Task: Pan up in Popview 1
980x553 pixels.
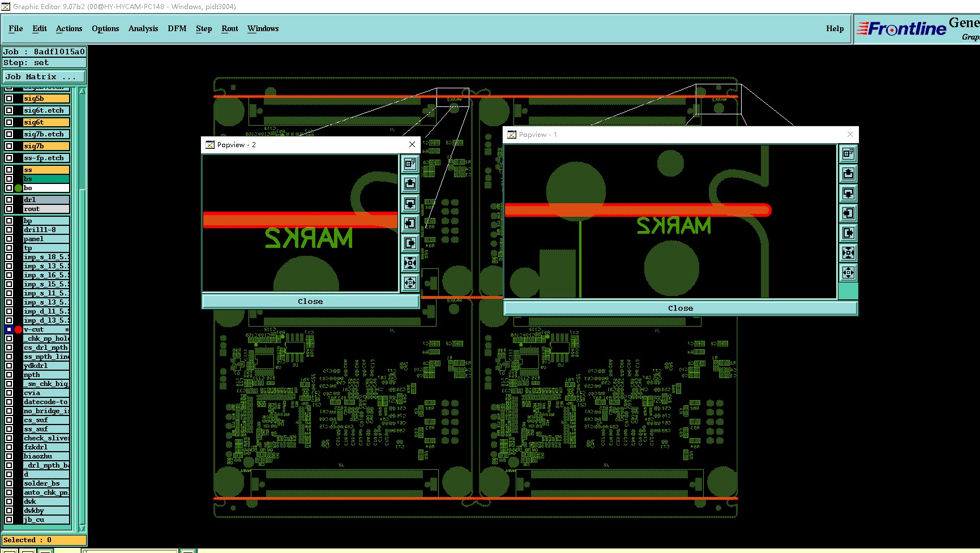Action: pos(848,173)
